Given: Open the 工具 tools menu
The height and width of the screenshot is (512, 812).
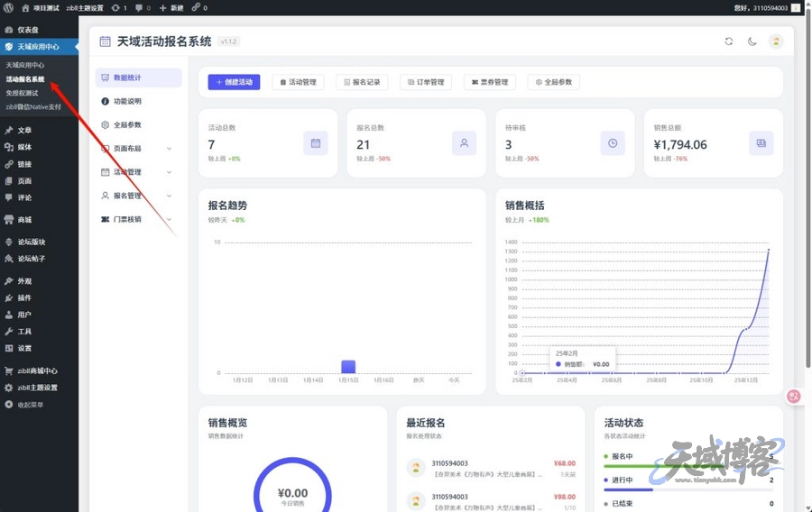Looking at the screenshot, I should point(39,332).
